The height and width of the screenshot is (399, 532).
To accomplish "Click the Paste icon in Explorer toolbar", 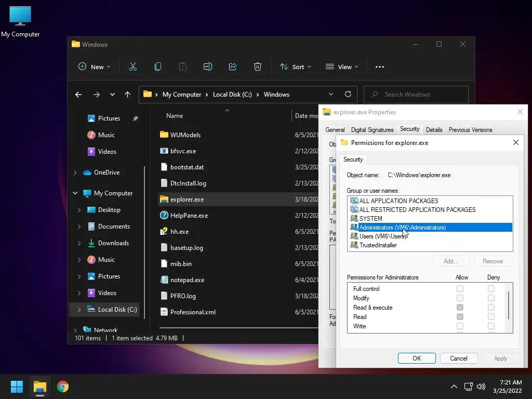I will 183,67.
